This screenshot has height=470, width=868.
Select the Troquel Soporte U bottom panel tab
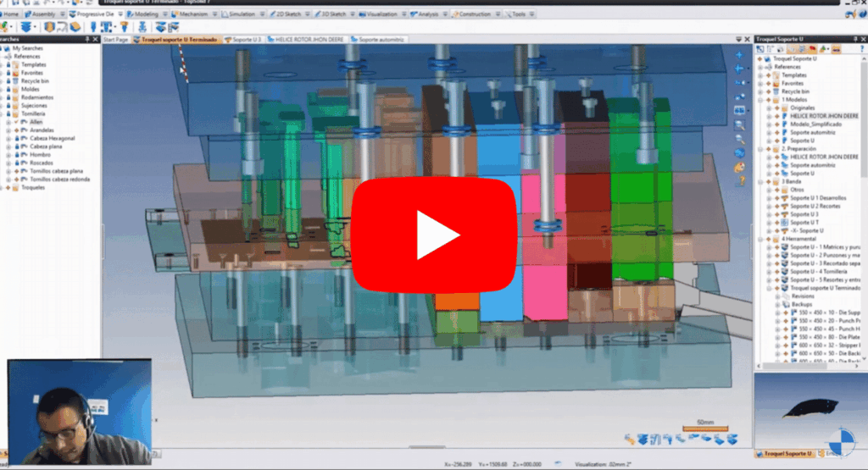pyautogui.click(x=785, y=453)
